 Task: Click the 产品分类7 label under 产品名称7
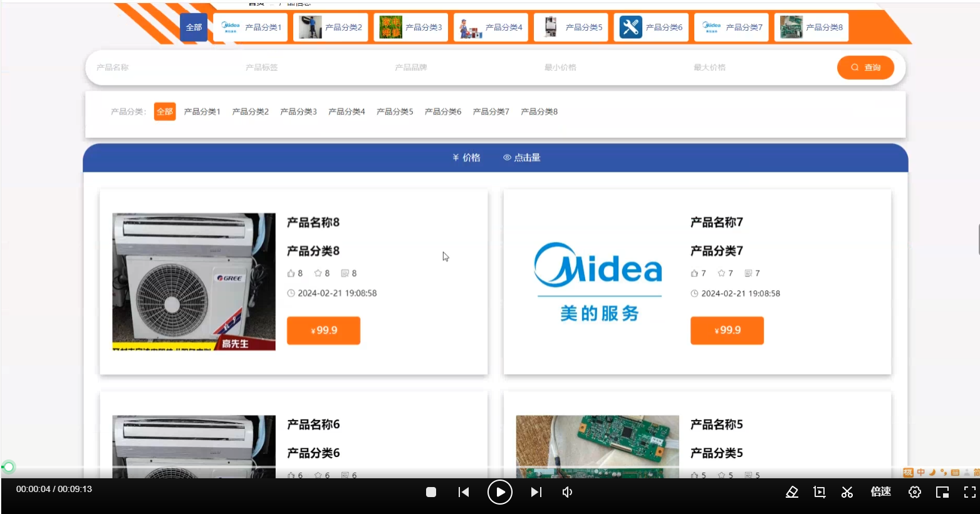717,251
